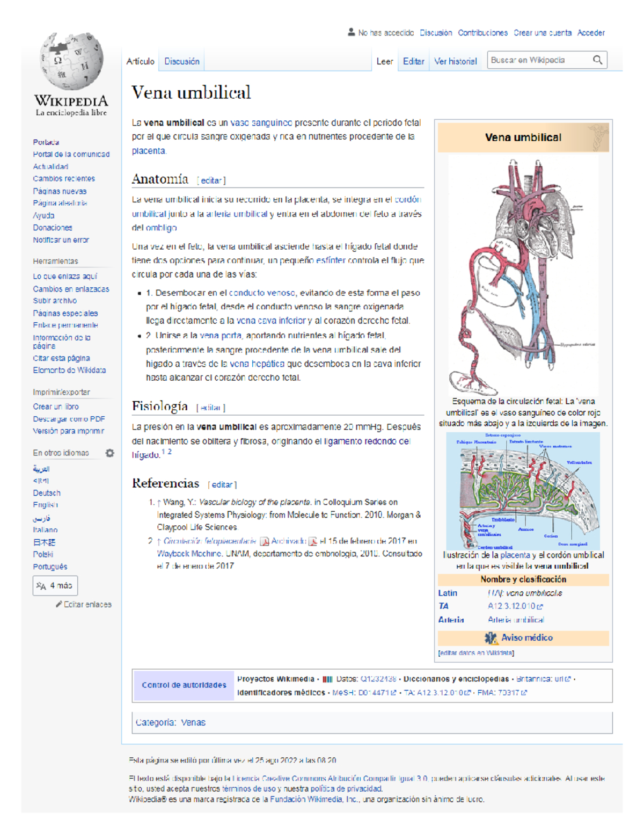Screen dimensions: 644x834
Task: Click the Buscar en Wikipedia search field
Action: (x=538, y=60)
